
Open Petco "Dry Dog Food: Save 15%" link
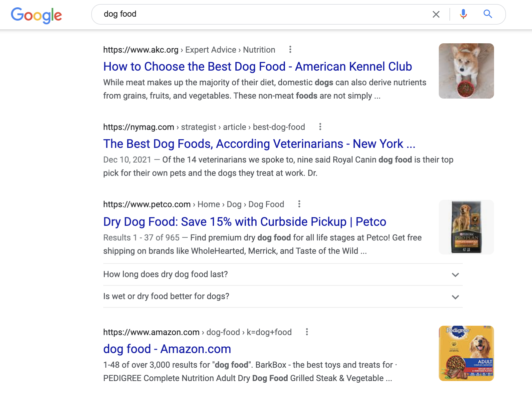[245, 222]
